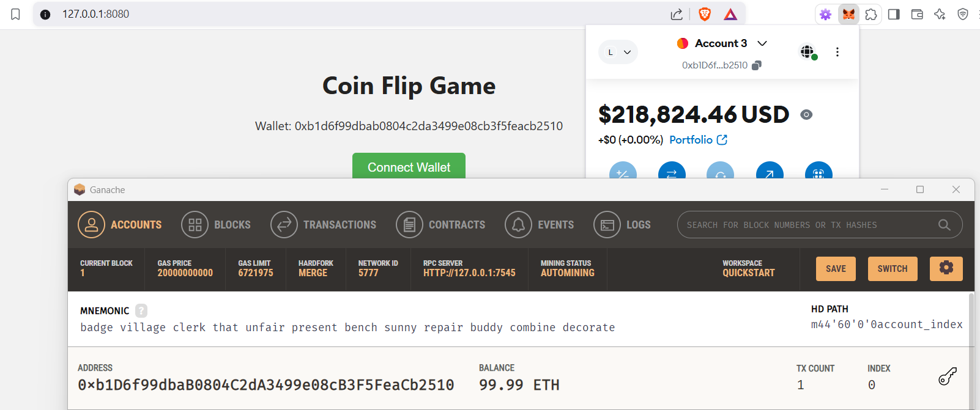
Task: Open the MetaMask three-dot options menu
Action: [x=837, y=52]
